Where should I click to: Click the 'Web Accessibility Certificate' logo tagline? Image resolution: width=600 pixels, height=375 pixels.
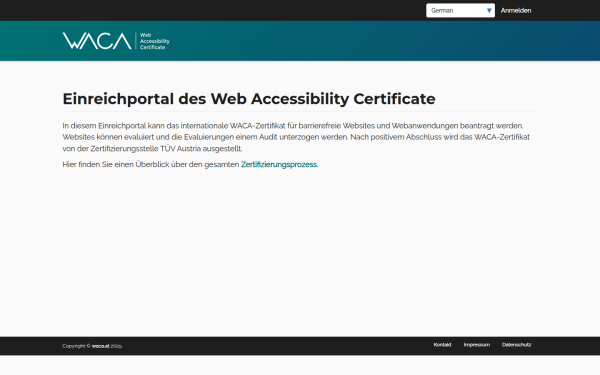[155, 41]
